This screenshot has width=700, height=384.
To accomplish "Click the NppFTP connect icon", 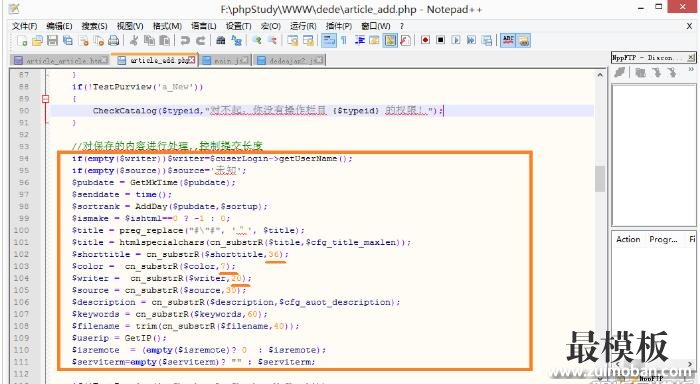I will (x=620, y=72).
